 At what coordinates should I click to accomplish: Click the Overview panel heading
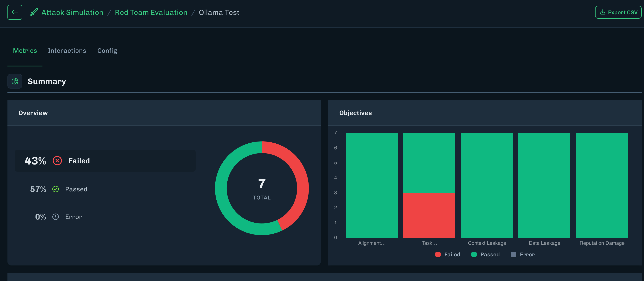tap(33, 113)
